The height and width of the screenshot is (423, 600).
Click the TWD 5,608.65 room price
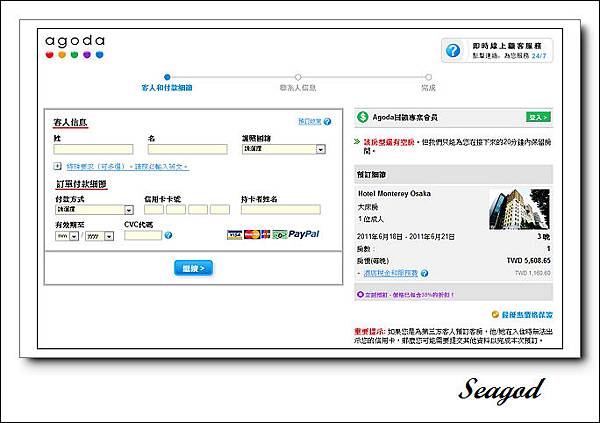(528, 261)
